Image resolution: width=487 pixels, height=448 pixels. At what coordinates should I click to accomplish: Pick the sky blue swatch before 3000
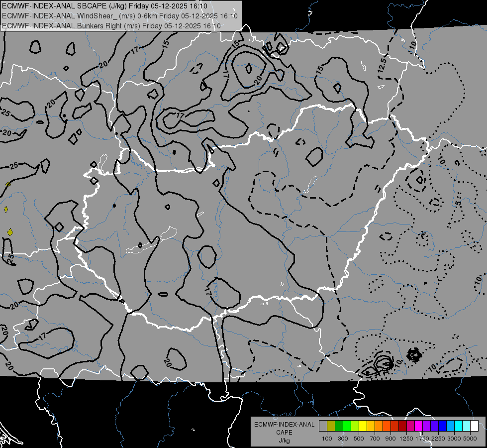click(450, 426)
